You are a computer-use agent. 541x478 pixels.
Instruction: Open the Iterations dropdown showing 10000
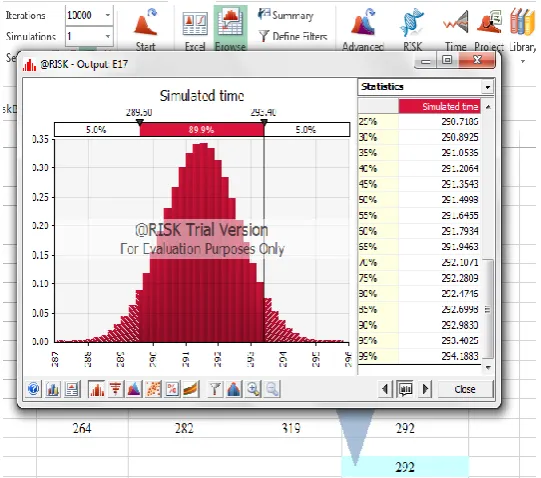coord(108,15)
